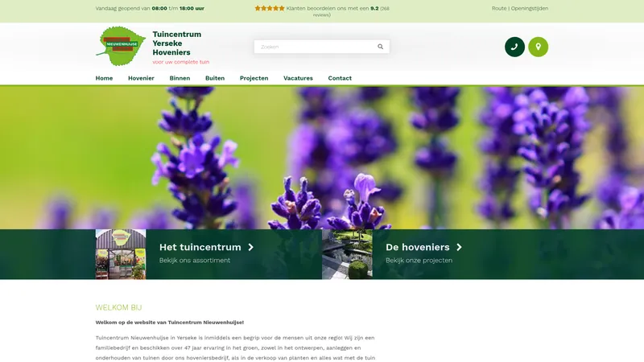Click the Tuincentrum Yerseke Hoveniers title
This screenshot has height=362, width=644.
(177, 43)
